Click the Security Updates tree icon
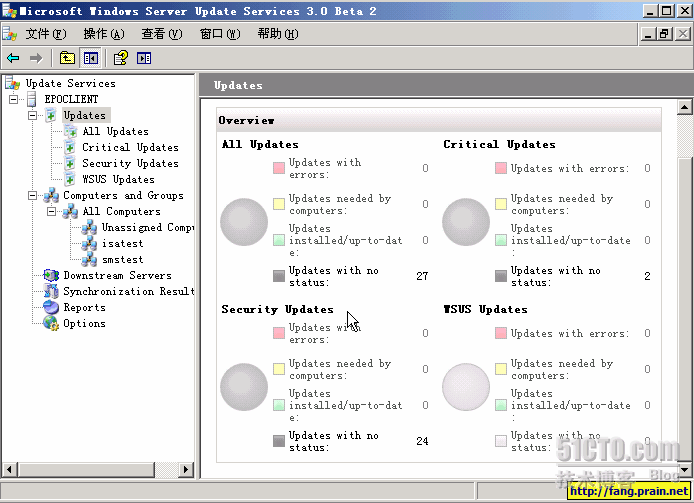The height and width of the screenshot is (503, 694). tap(70, 163)
